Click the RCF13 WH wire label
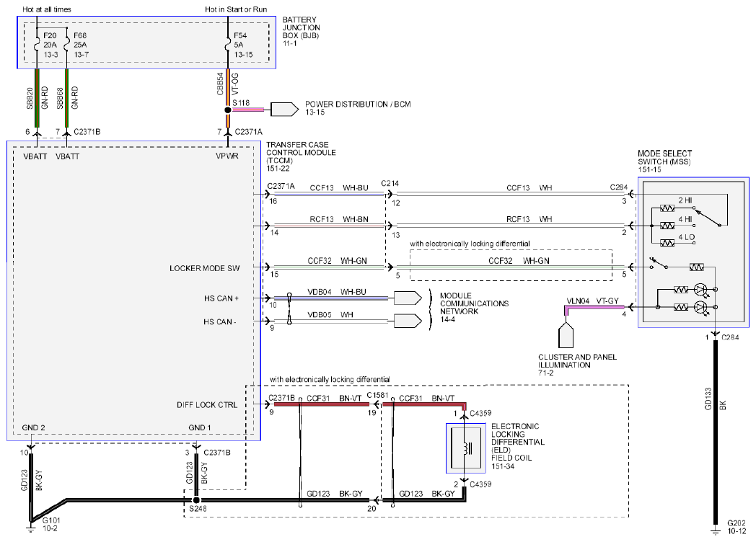Viewport: 756px width, 542px height. (x=529, y=219)
